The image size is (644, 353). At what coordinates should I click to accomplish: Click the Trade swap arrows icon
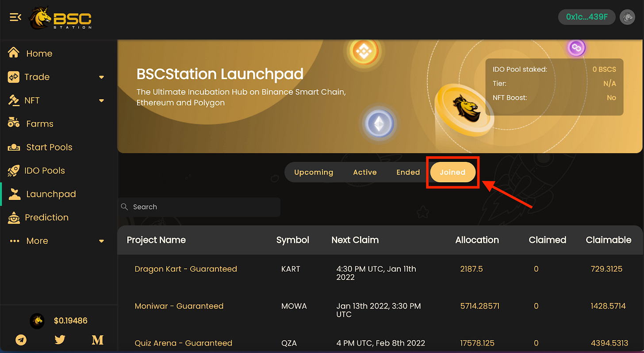(x=14, y=77)
